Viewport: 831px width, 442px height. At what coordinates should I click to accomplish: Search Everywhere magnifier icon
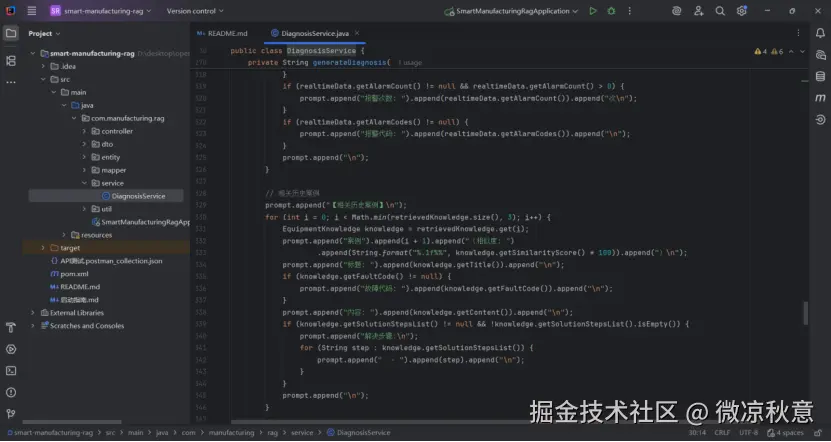point(720,11)
